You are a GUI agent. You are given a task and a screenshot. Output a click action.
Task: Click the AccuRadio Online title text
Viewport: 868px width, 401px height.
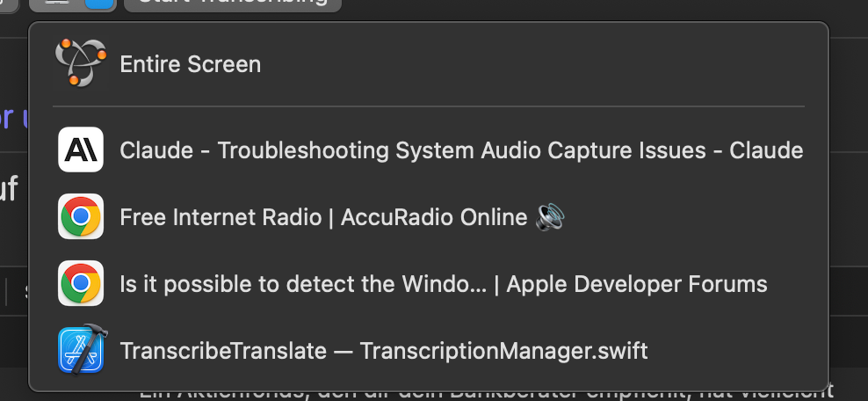tap(433, 217)
